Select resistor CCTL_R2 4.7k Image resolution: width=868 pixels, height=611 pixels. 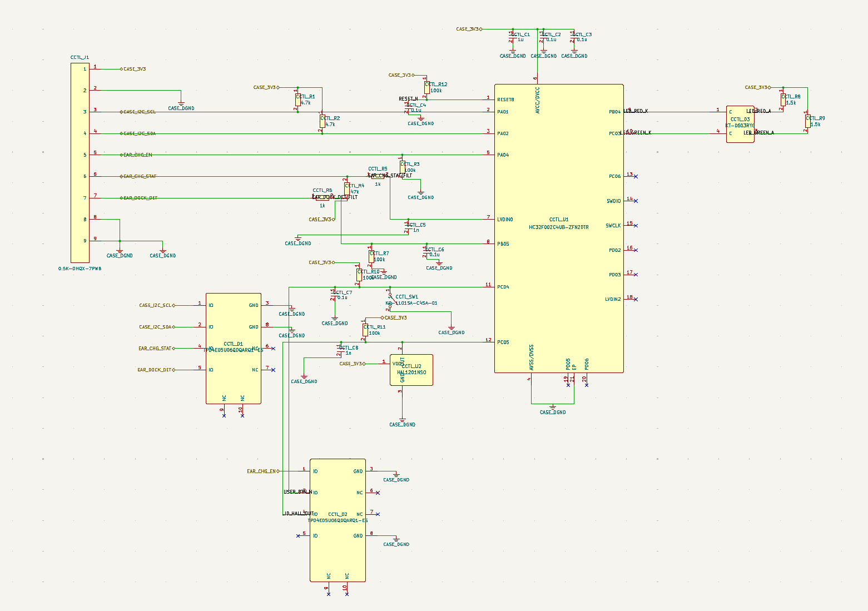click(322, 121)
